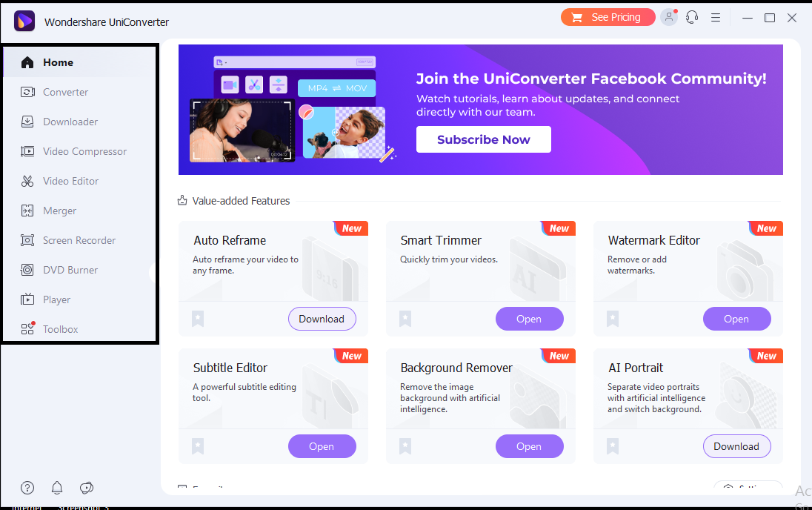Open Screen Recorder from the sidebar

80,240
